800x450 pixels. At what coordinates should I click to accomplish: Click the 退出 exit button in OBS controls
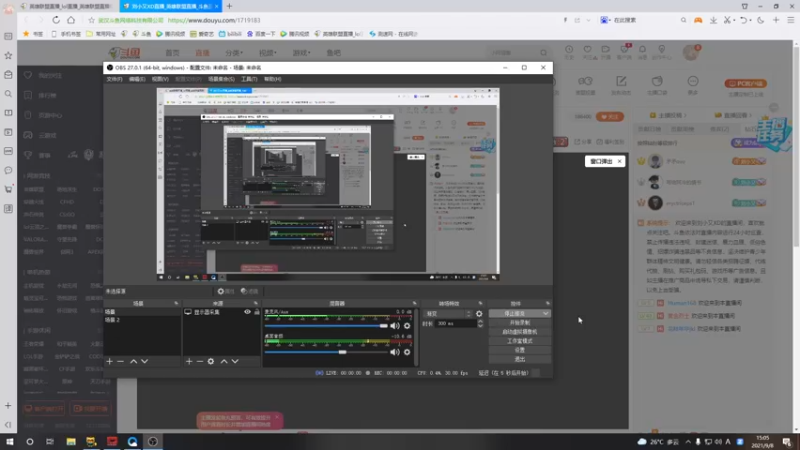(x=519, y=359)
